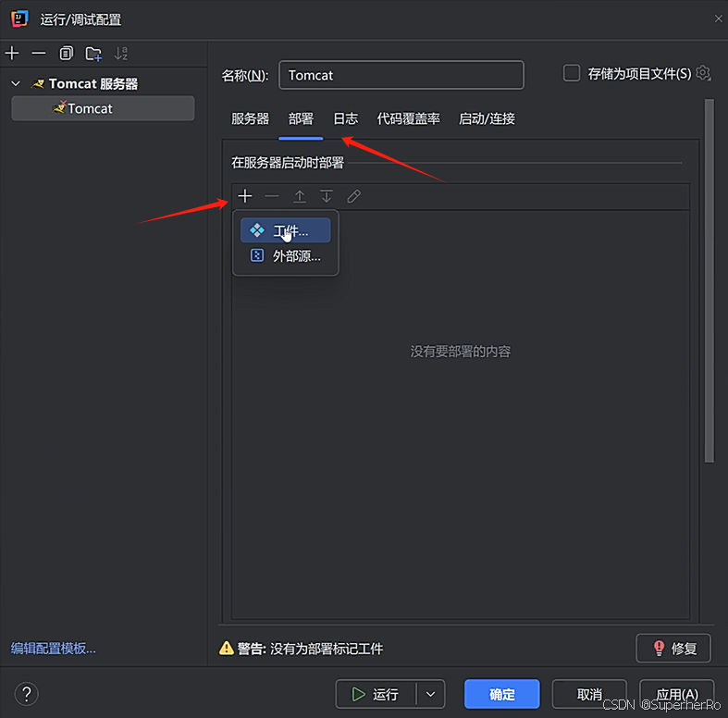Click the IntelliJ logo in title bar
Screen dimensions: 728x718
click(19, 19)
